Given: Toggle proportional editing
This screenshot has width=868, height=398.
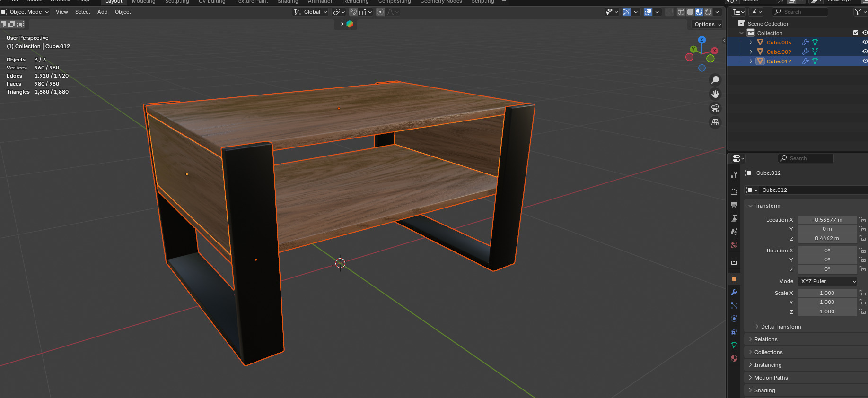Looking at the screenshot, I should [380, 12].
